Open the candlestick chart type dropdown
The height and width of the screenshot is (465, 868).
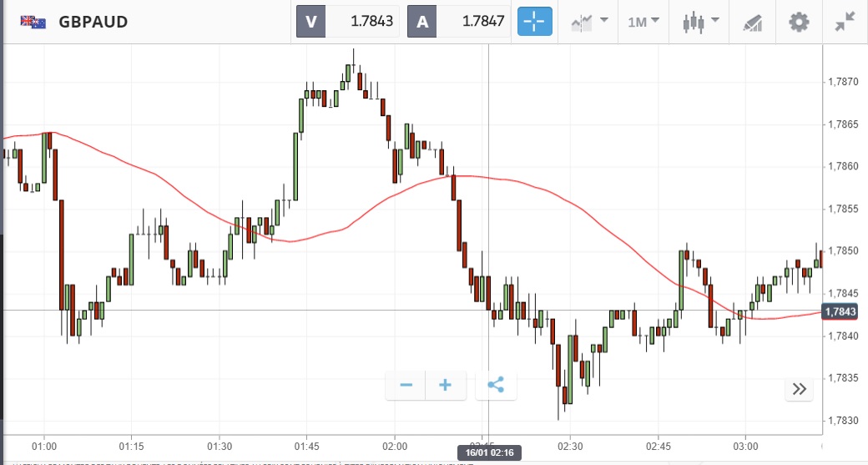[x=699, y=22]
